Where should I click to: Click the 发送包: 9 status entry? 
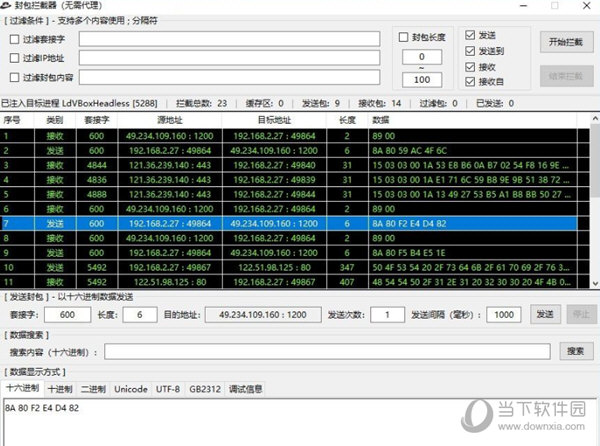[321, 103]
